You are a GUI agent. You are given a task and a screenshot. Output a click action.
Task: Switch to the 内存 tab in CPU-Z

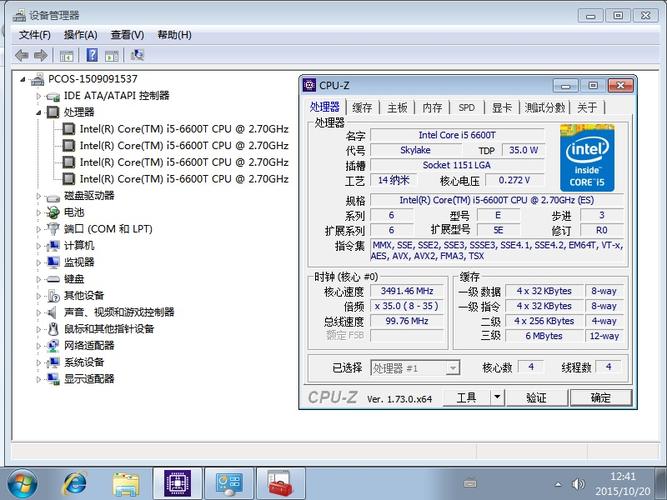432,108
